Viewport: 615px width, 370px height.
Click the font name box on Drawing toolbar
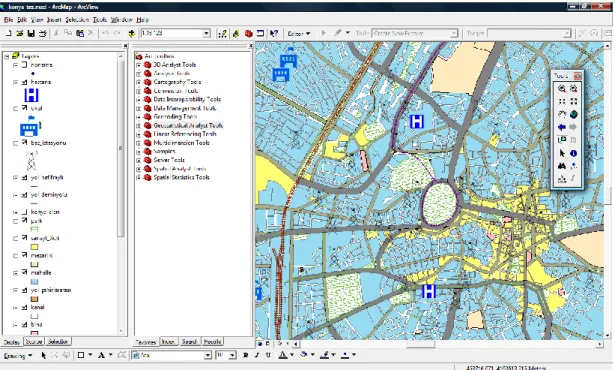click(172, 355)
